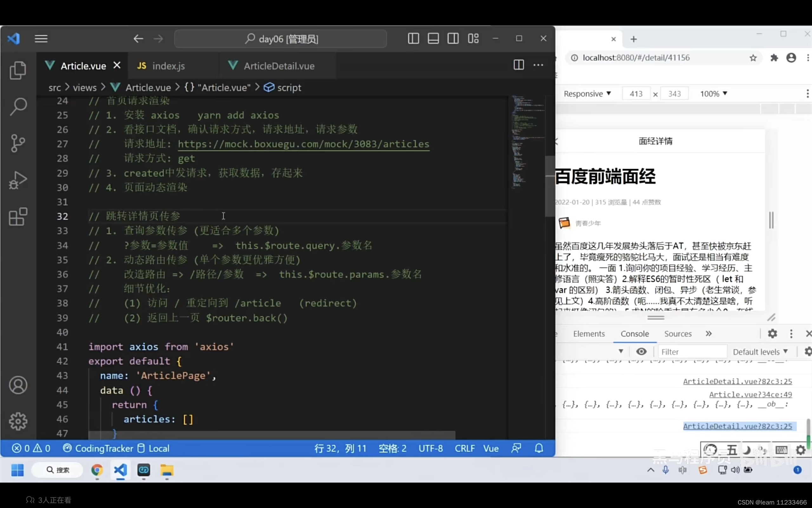Open the mock.boxuegu.com articles URL link
This screenshot has height=508, width=812.
[x=303, y=144]
